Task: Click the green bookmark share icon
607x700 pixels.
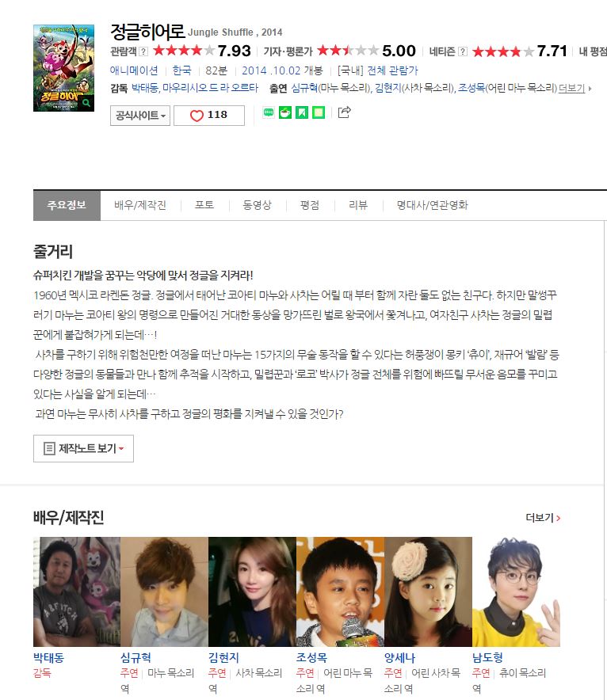Action: 302,112
